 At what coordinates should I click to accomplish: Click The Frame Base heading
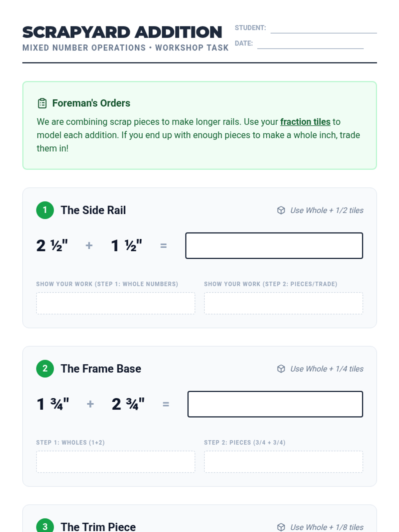[101, 368]
